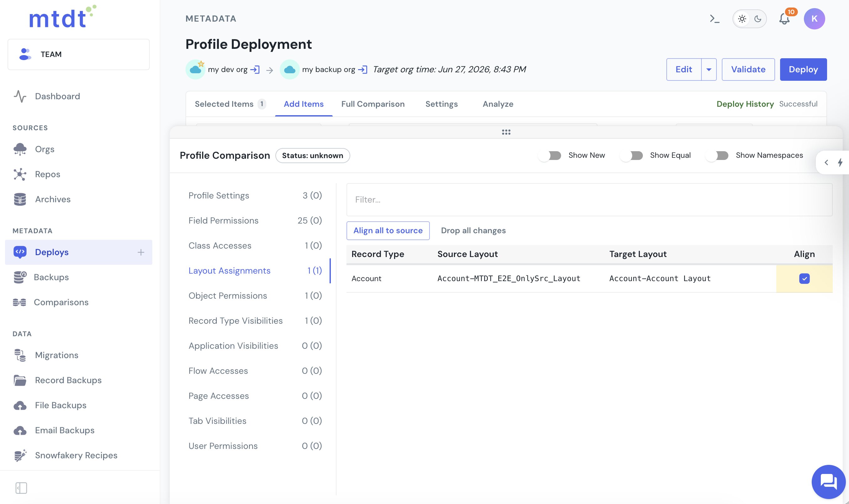Viewport: 849px width, 504px height.
Task: Collapse the sidebar panel icon
Action: click(x=21, y=488)
